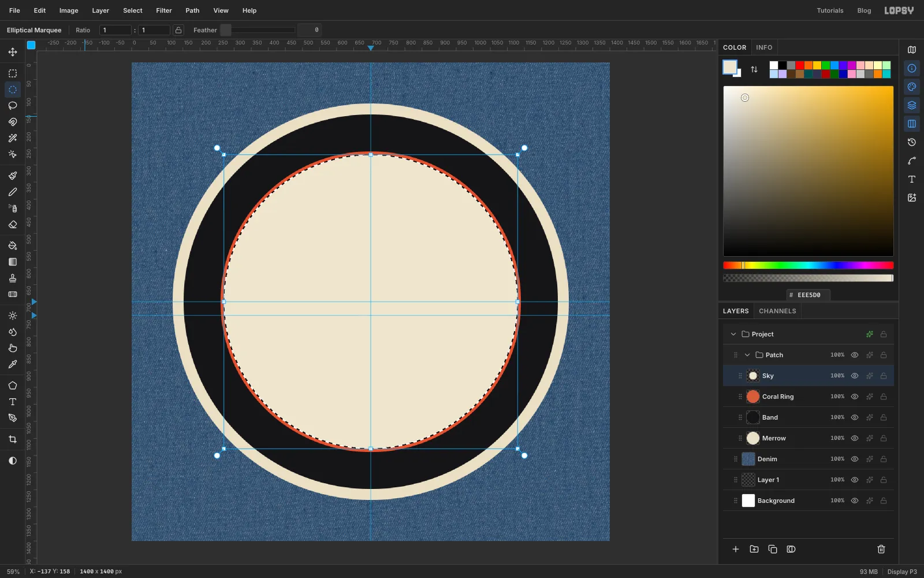Pick the red swatch in palette
The height and width of the screenshot is (578, 924).
point(800,65)
